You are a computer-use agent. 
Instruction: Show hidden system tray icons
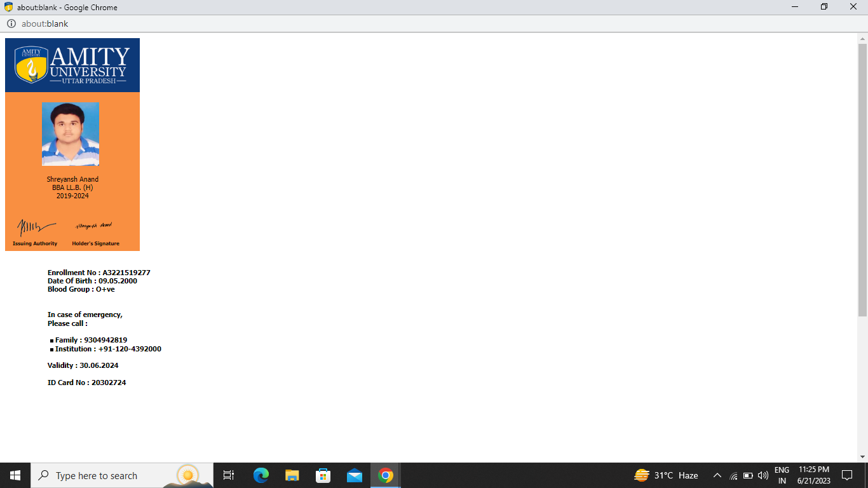coord(717,475)
